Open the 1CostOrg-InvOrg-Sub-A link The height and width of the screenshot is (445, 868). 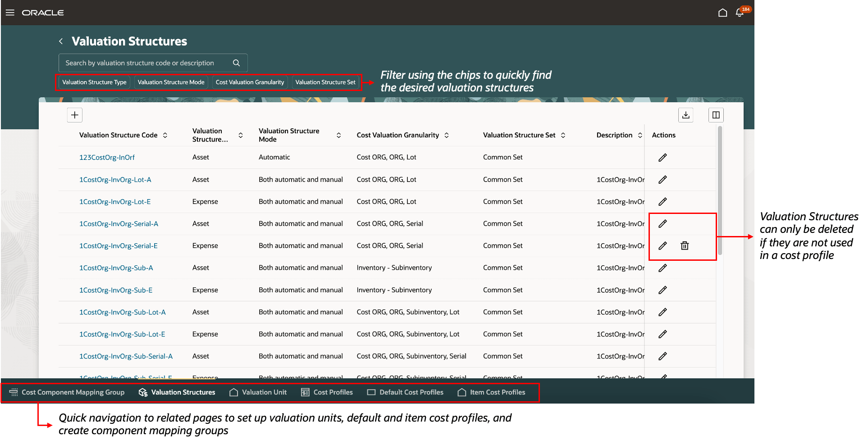[116, 268]
